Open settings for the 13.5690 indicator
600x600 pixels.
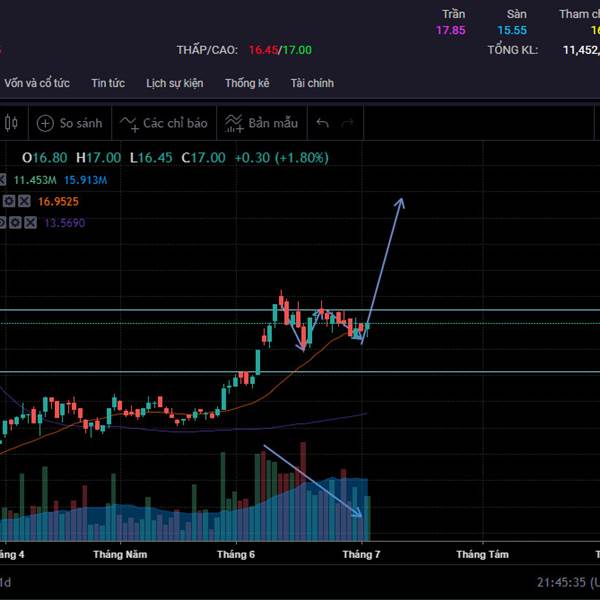[15, 222]
